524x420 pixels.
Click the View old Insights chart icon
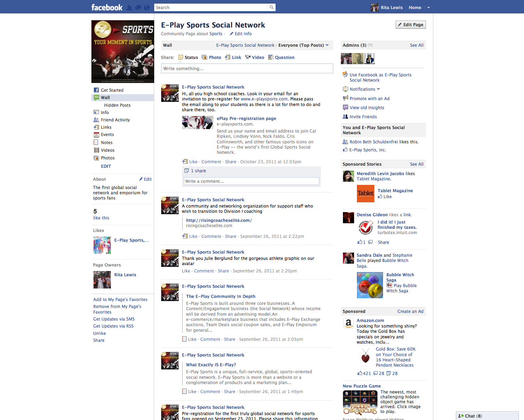(345, 107)
